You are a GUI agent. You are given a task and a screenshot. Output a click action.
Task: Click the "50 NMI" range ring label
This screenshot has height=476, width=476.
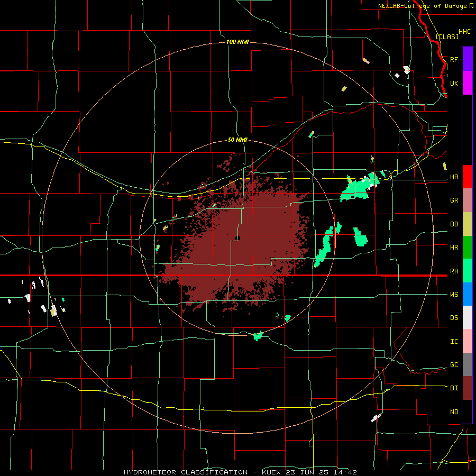click(237, 140)
